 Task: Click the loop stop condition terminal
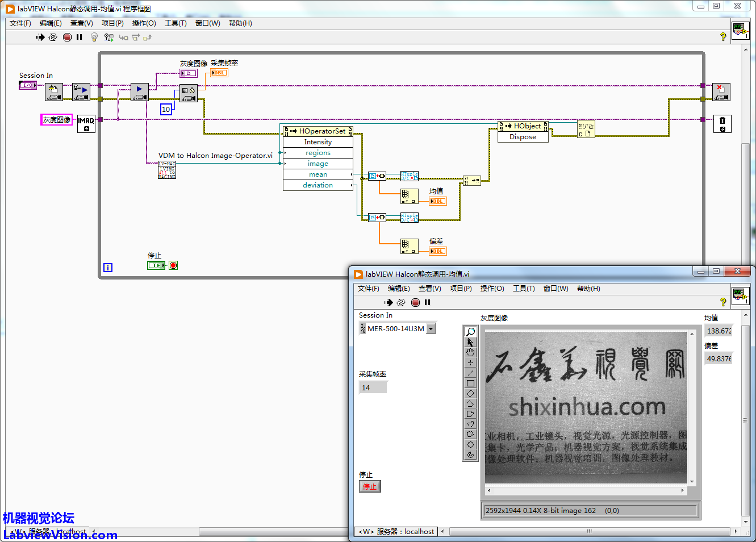coord(173,265)
